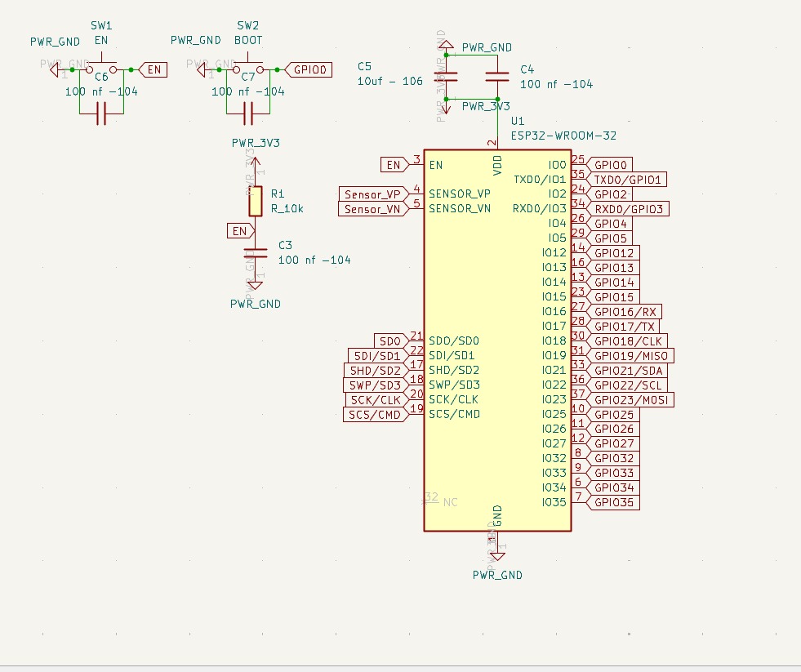Click the GPIO15 label
801x672 pixels.
click(x=612, y=297)
